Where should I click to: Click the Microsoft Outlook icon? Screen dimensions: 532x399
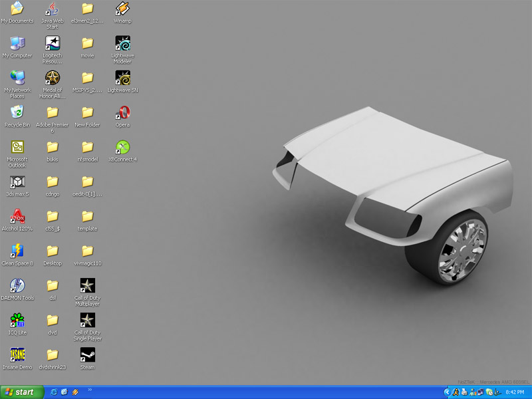[17, 147]
